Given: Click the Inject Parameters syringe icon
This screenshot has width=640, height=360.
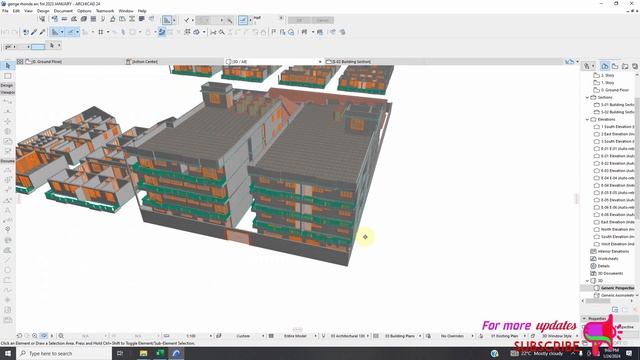Looking at the screenshot, I should pos(42,32).
